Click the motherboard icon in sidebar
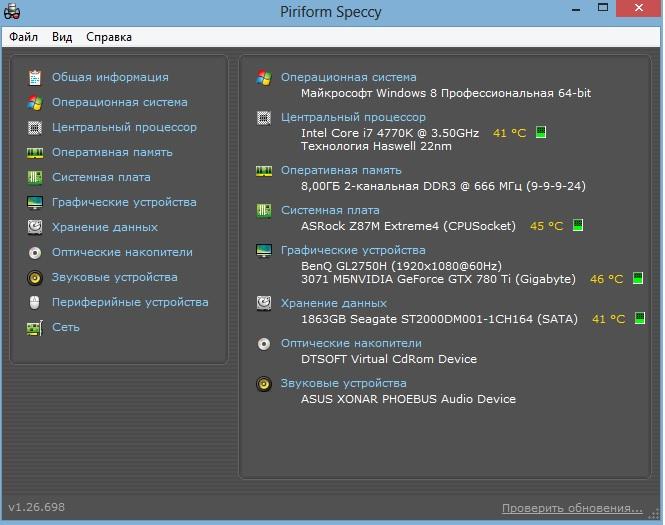 [35, 178]
